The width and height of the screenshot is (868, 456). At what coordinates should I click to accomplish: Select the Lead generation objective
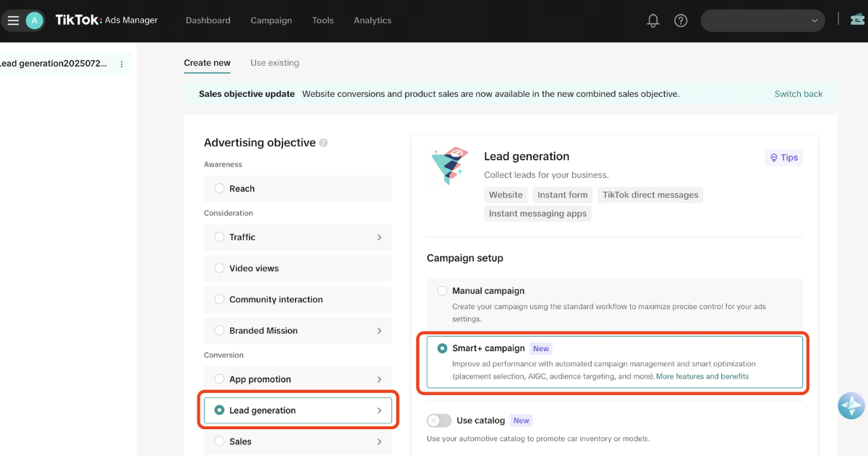click(x=298, y=410)
